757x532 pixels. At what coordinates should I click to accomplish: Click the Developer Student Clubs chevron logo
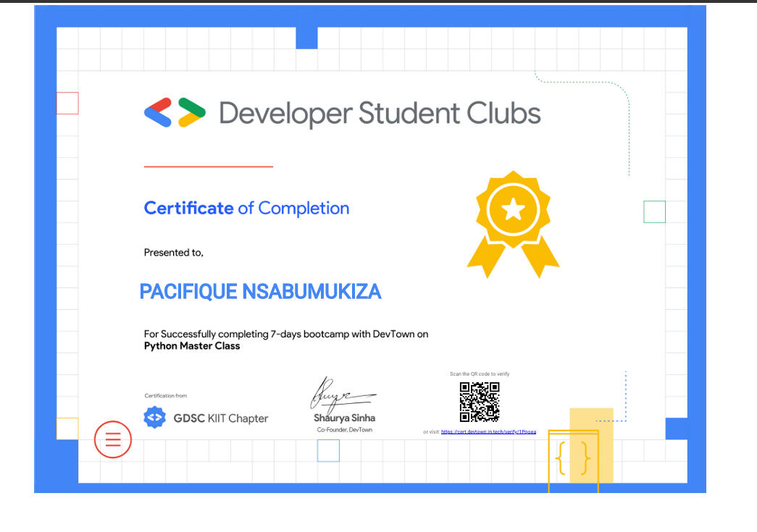(175, 112)
